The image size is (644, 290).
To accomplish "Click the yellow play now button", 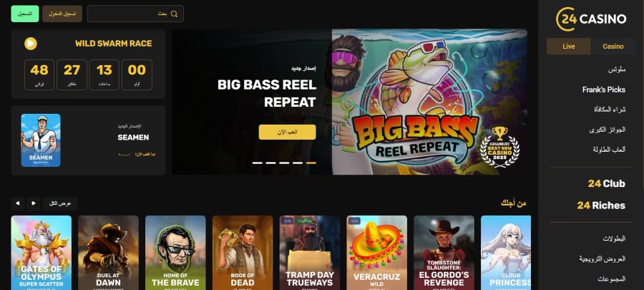I will tap(288, 132).
